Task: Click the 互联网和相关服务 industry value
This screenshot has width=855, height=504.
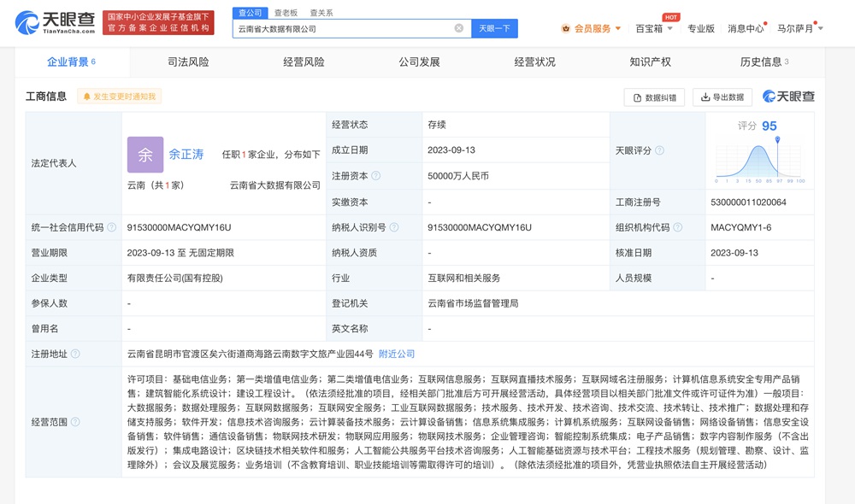Action: point(464,278)
